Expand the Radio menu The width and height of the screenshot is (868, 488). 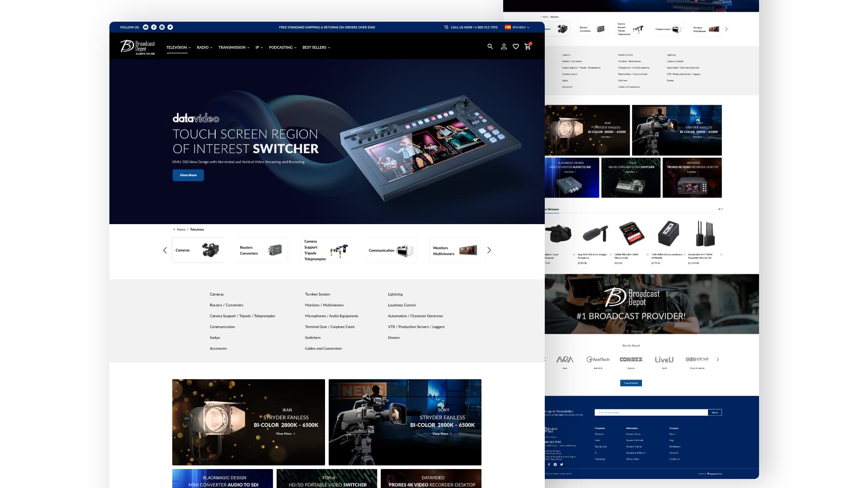204,47
